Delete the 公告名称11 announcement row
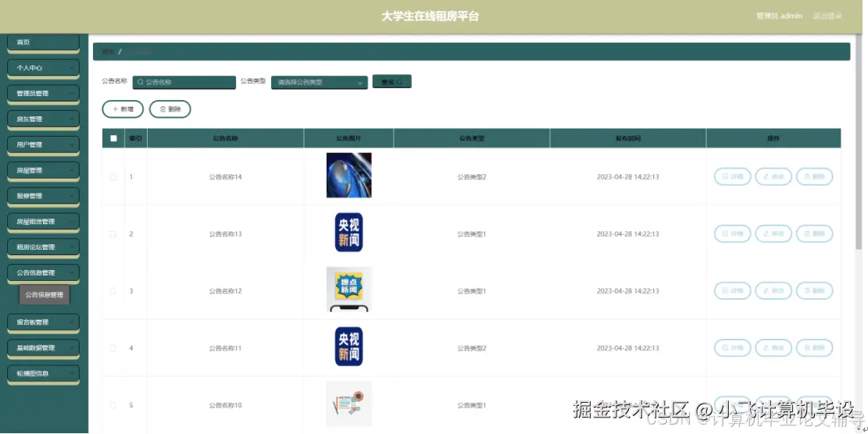This screenshot has height=434, width=868. [x=814, y=348]
